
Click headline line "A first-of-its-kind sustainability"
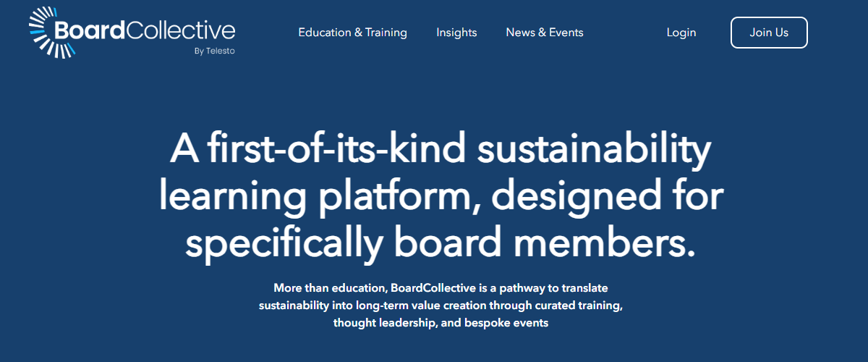(441, 150)
